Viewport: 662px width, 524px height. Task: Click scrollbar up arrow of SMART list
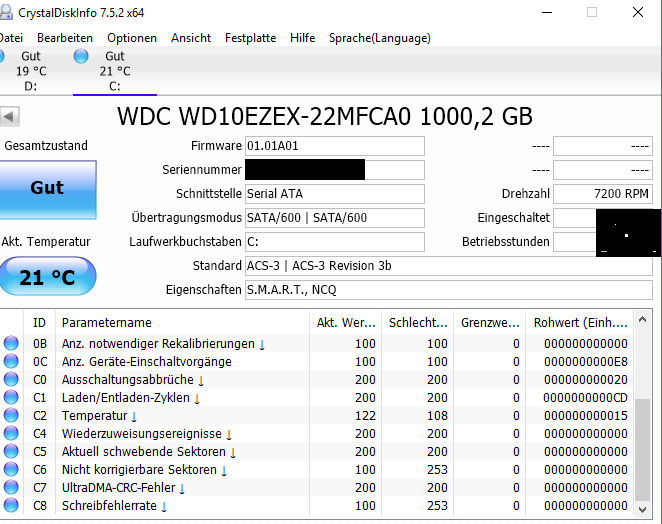click(642, 320)
